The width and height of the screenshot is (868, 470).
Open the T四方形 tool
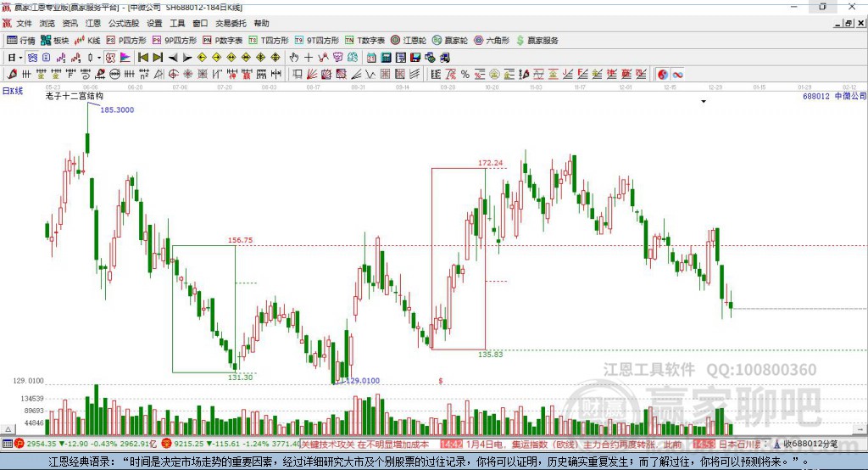(269, 41)
